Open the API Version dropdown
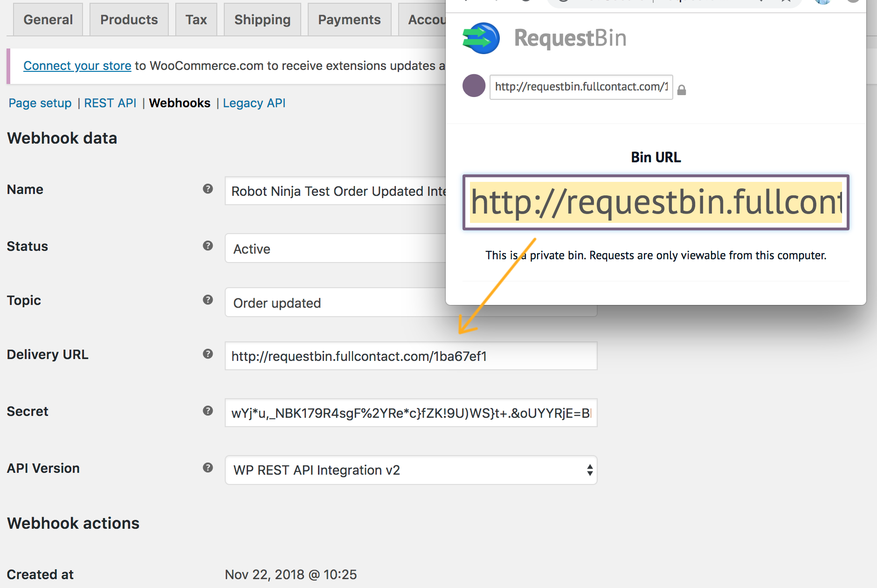 click(x=411, y=470)
